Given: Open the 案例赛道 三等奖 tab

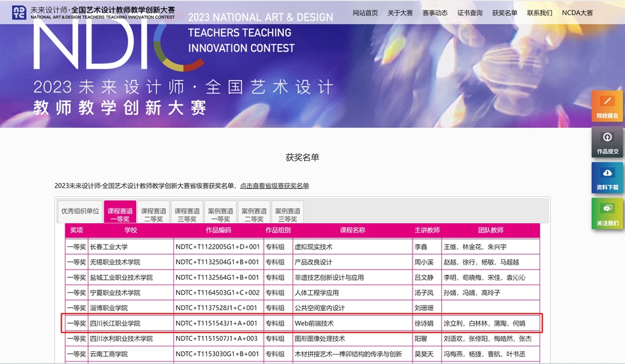Looking at the screenshot, I should pos(287,212).
